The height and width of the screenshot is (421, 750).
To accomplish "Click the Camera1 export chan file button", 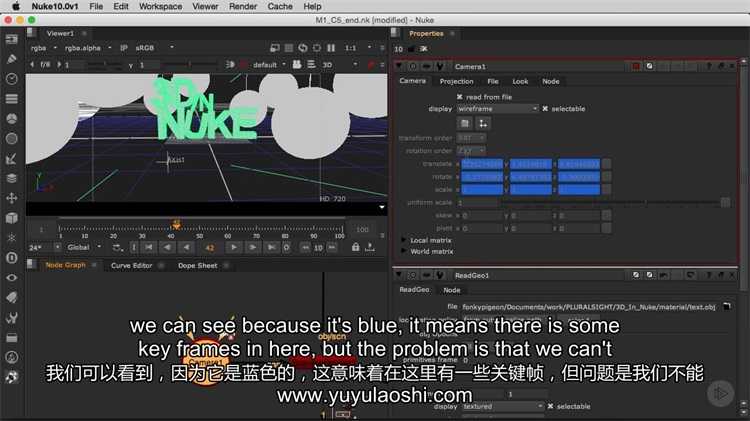I will [x=483, y=123].
